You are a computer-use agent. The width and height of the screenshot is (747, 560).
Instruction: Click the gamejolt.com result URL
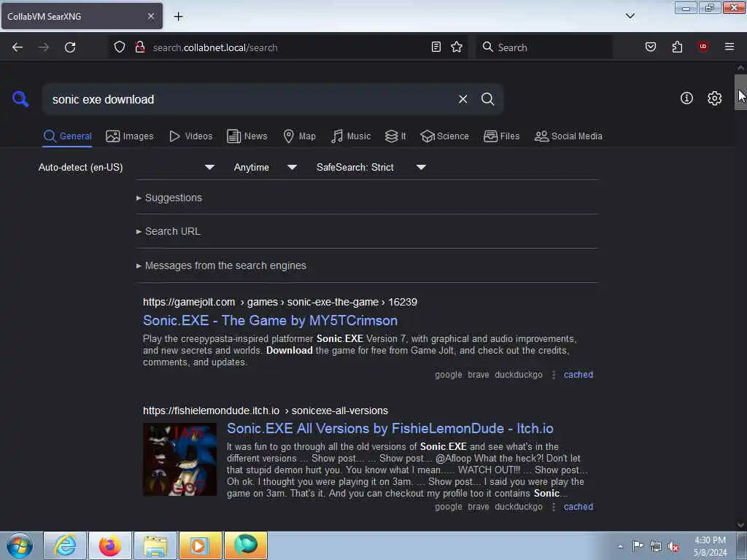pyautogui.click(x=279, y=303)
